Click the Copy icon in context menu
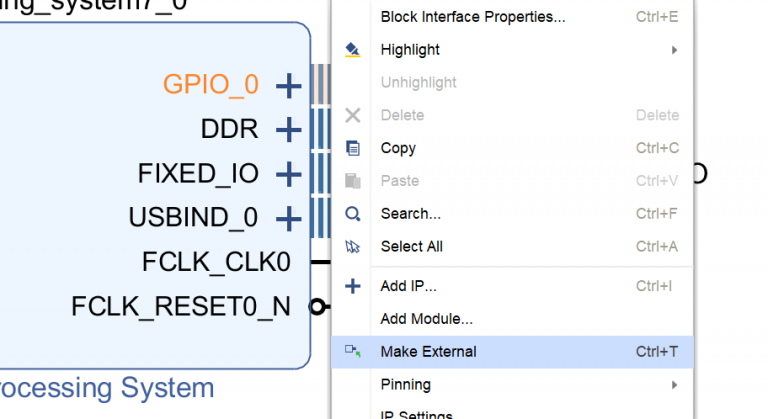This screenshot has height=419, width=768. (352, 148)
